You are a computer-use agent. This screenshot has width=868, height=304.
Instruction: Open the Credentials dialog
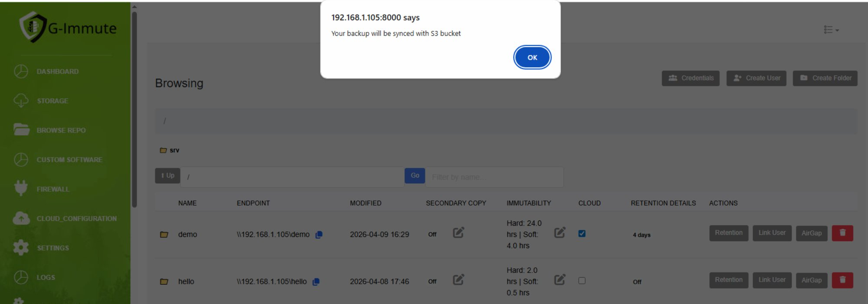pyautogui.click(x=690, y=78)
